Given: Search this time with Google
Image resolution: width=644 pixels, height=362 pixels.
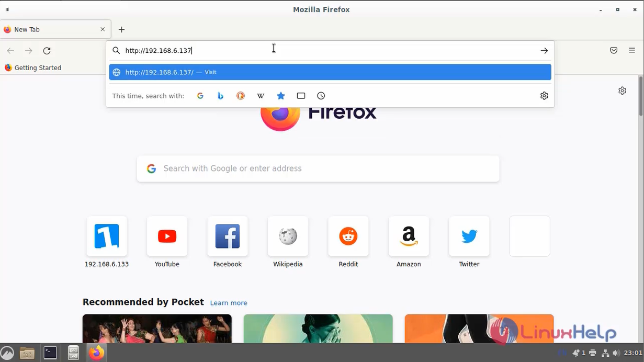Looking at the screenshot, I should (200, 96).
